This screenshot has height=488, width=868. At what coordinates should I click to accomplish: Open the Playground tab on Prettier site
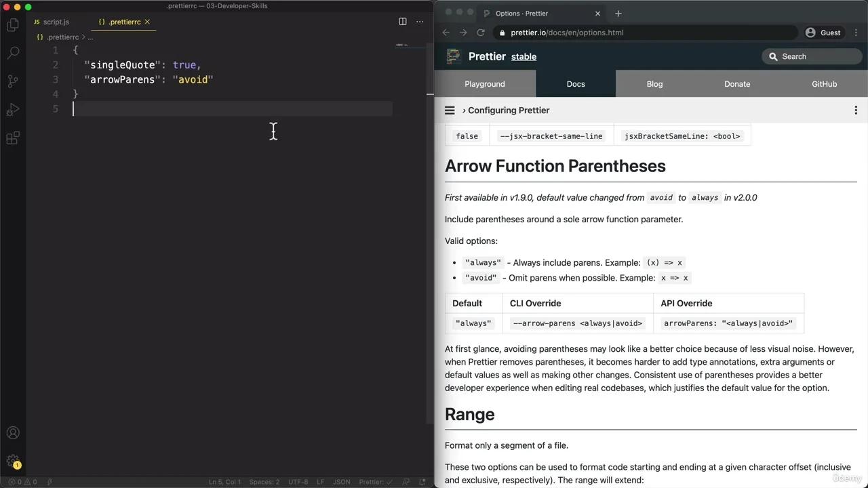pos(485,84)
